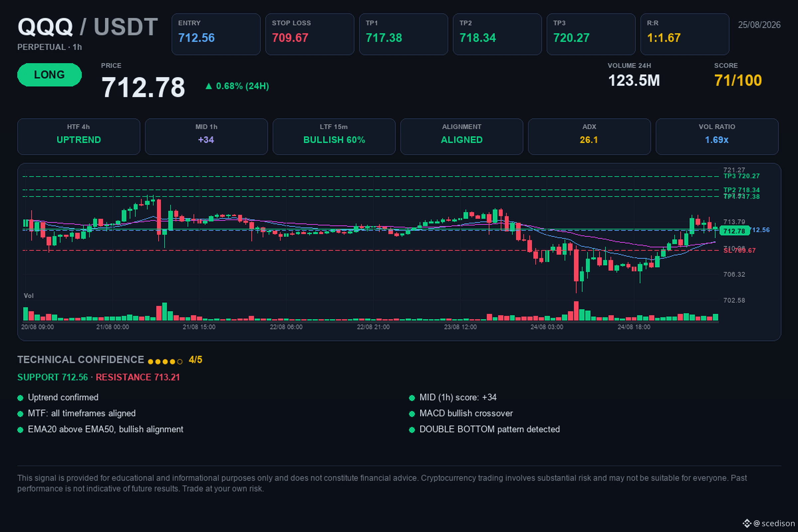The width and height of the screenshot is (798, 532).
Task: Click the '24/08 18:00' time axis label
Action: [634, 327]
